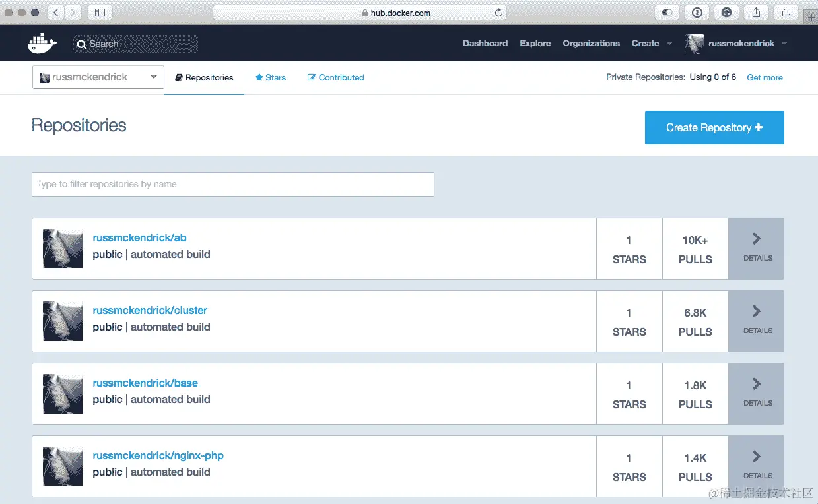Open the Create menu
The height and width of the screenshot is (504, 818).
(x=645, y=44)
